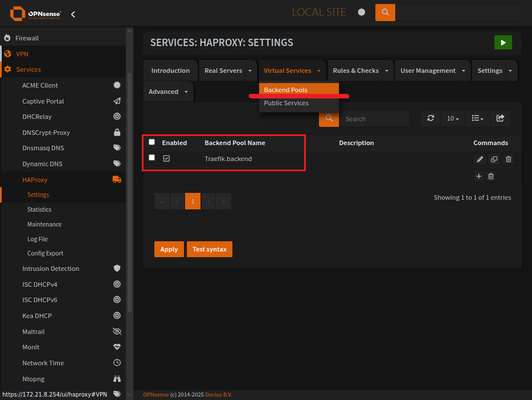Image resolution: width=532 pixels, height=400 pixels.
Task: Click the Kea DHCP target icon
Action: pos(117,316)
